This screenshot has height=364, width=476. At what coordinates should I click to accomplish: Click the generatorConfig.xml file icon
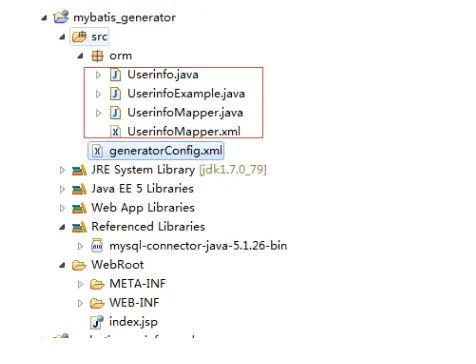click(x=97, y=151)
